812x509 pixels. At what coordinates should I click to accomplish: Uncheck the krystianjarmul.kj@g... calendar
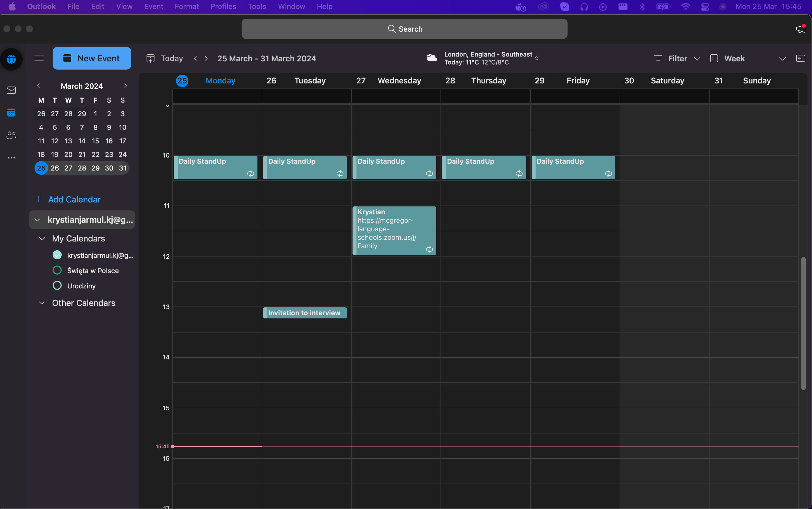click(57, 255)
